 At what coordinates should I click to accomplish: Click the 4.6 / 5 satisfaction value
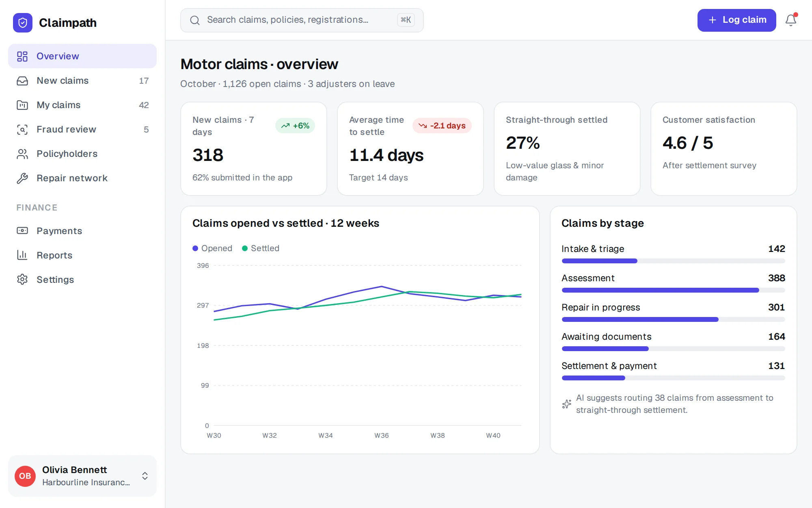(x=688, y=143)
